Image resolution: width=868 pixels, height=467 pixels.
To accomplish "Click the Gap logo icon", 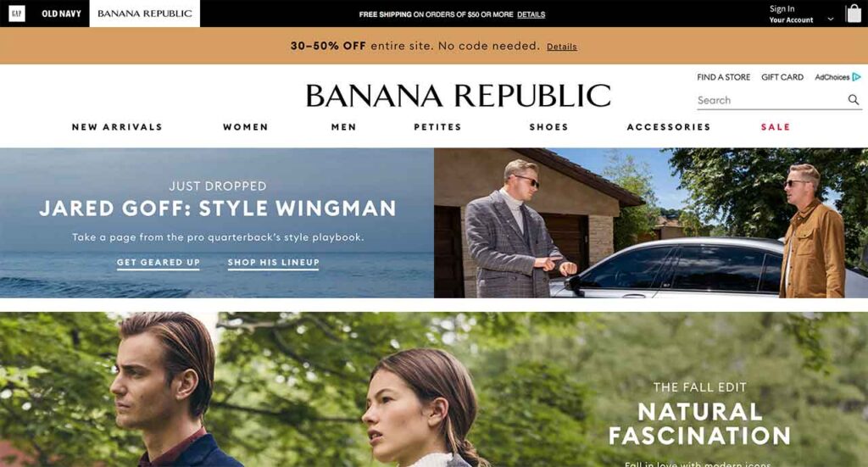I will click(x=17, y=14).
